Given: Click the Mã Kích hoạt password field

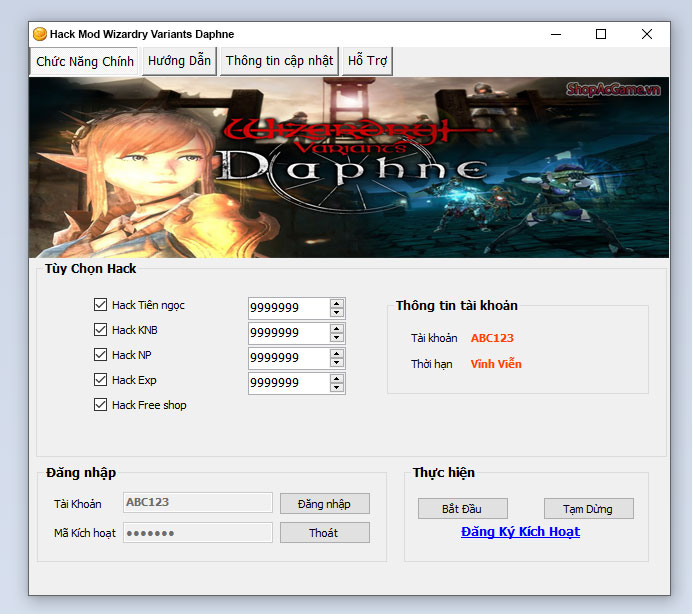Looking at the screenshot, I should pyautogui.click(x=198, y=533).
